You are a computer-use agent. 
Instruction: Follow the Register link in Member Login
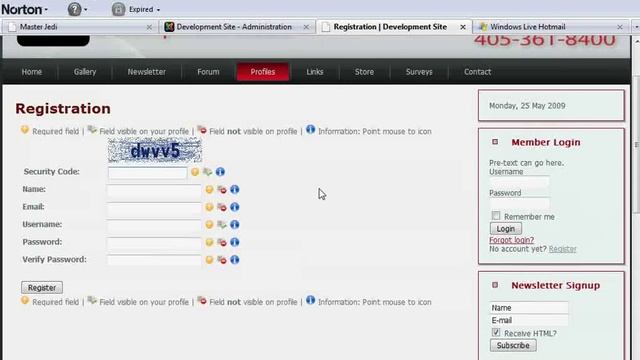coord(562,249)
